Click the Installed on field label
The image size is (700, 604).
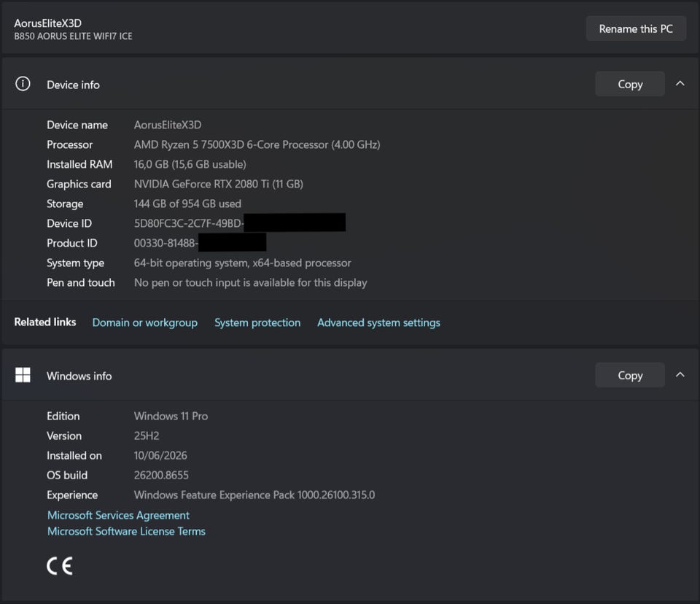[74, 455]
